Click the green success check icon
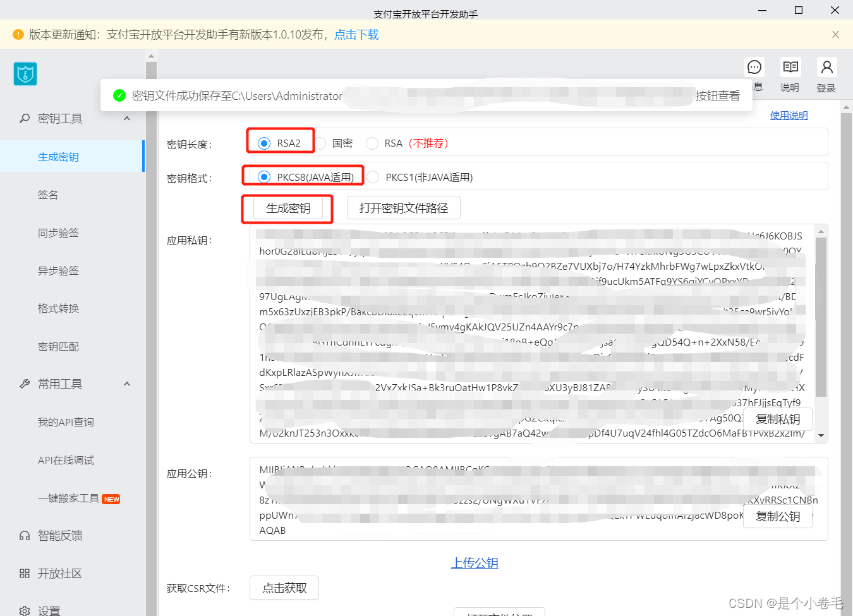 pos(119,95)
